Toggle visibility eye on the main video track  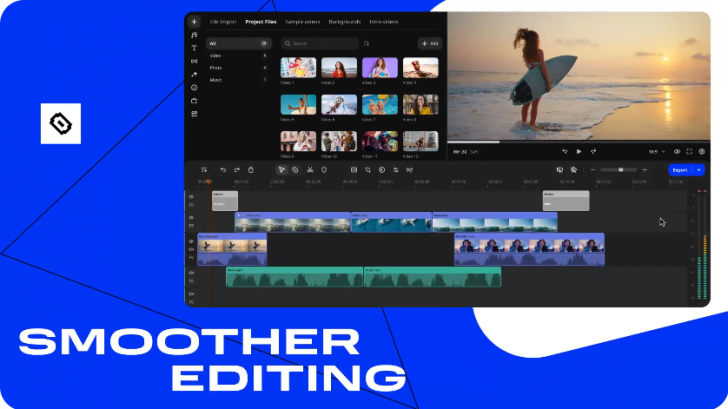point(191,241)
